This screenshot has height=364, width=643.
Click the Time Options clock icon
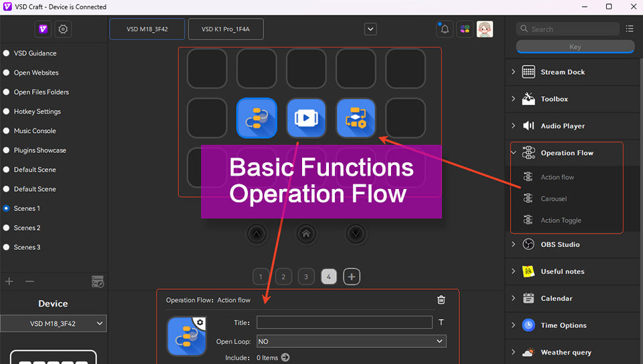(528, 325)
